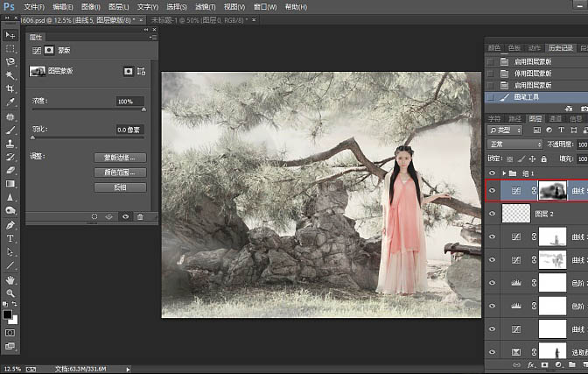The image size is (588, 374).
Task: Toggle visibility of 选取颜色 layer
Action: click(492, 352)
